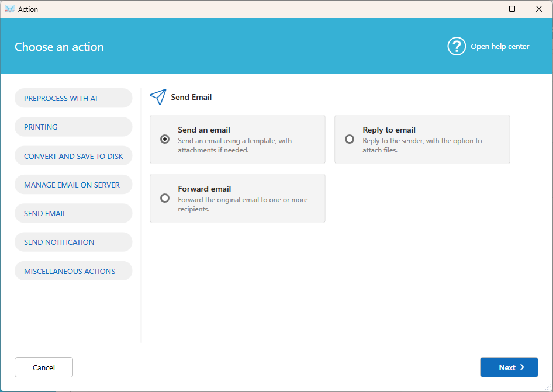
Task: Click the 'Reply to email' card title
Action: 389,130
